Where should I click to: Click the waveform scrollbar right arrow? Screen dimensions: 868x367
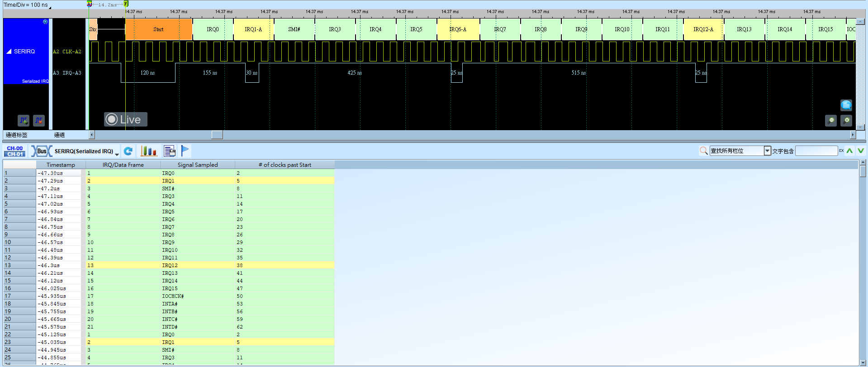coord(853,135)
